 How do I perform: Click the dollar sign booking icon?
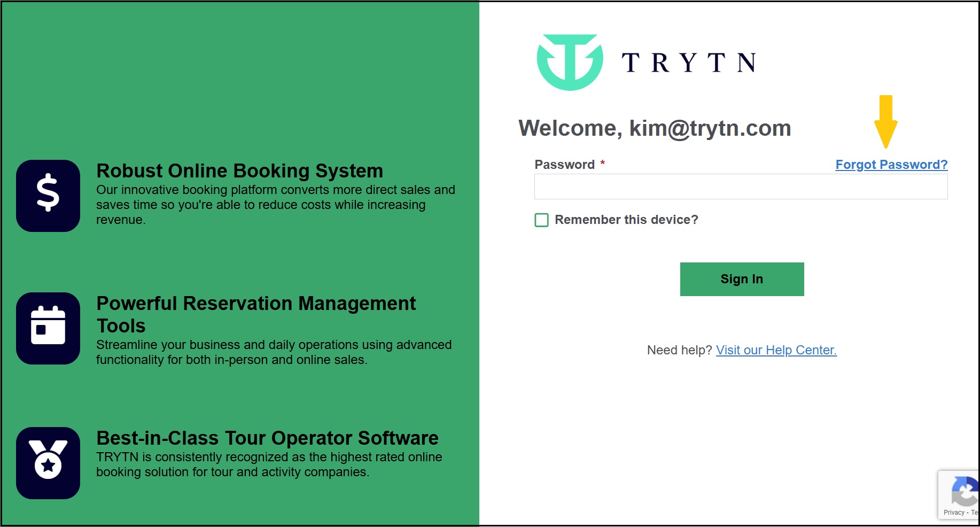(48, 196)
